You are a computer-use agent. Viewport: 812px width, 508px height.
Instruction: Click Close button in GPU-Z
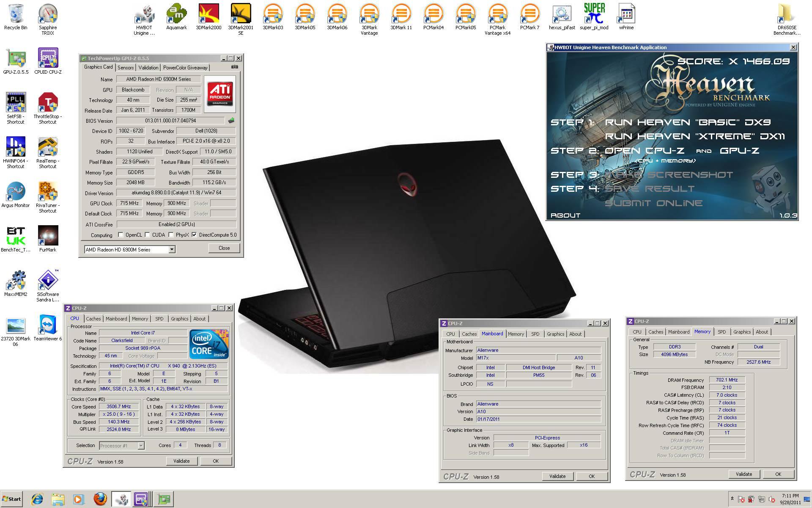click(224, 248)
